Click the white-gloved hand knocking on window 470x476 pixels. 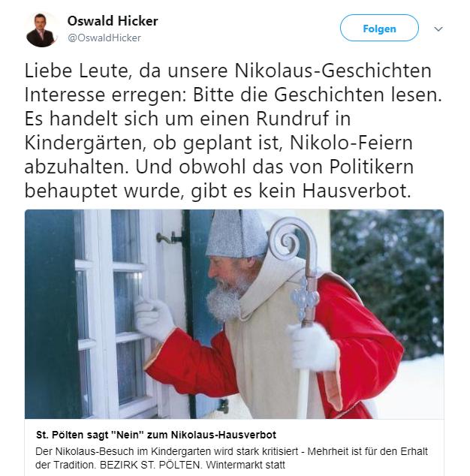click(153, 316)
